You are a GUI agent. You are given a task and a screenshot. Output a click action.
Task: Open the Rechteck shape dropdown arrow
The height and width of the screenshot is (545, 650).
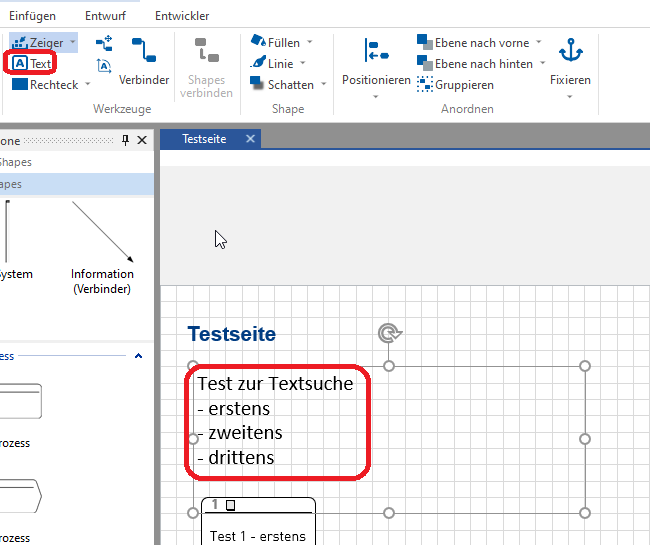pyautogui.click(x=88, y=85)
